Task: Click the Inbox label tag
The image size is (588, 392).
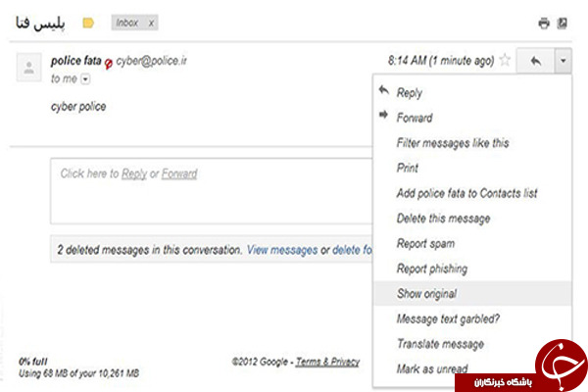Action: point(127,23)
